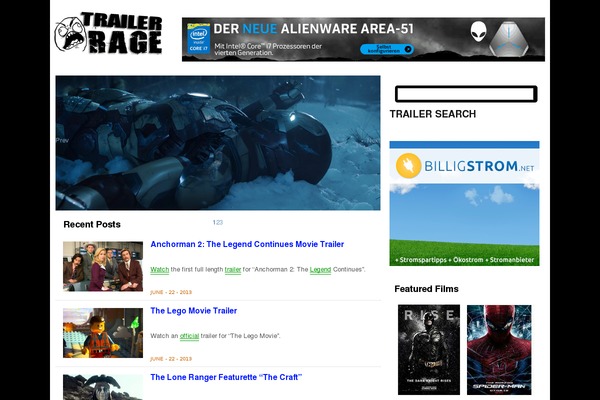Open the Billigstrom.net advertisement
The width and height of the screenshot is (600, 400).
[465, 203]
